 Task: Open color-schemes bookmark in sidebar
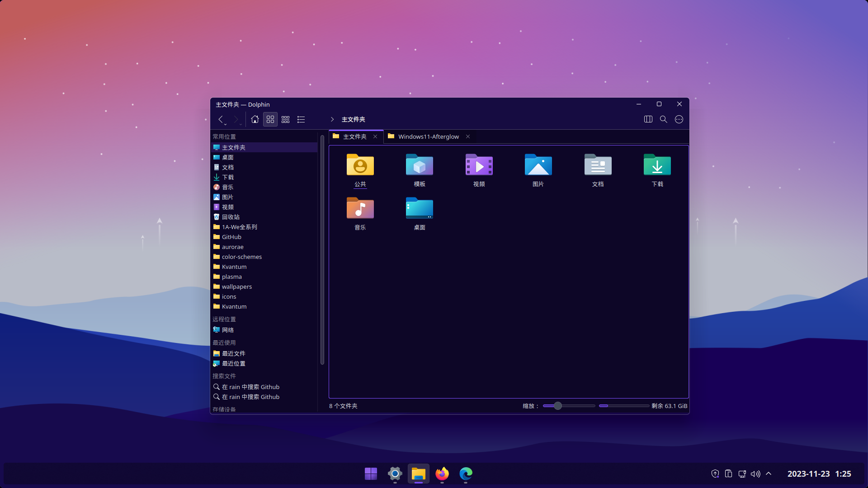[264, 257]
